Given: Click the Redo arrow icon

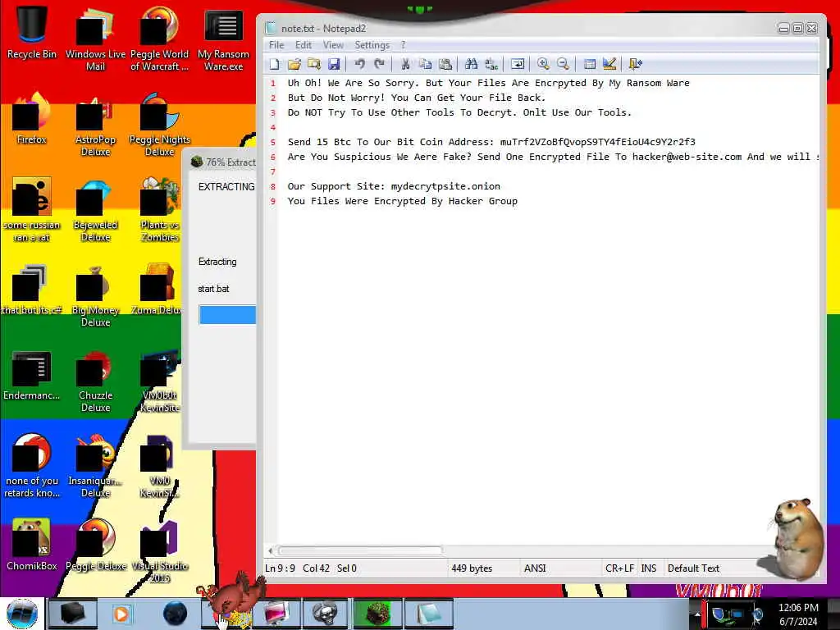Looking at the screenshot, I should click(x=379, y=64).
